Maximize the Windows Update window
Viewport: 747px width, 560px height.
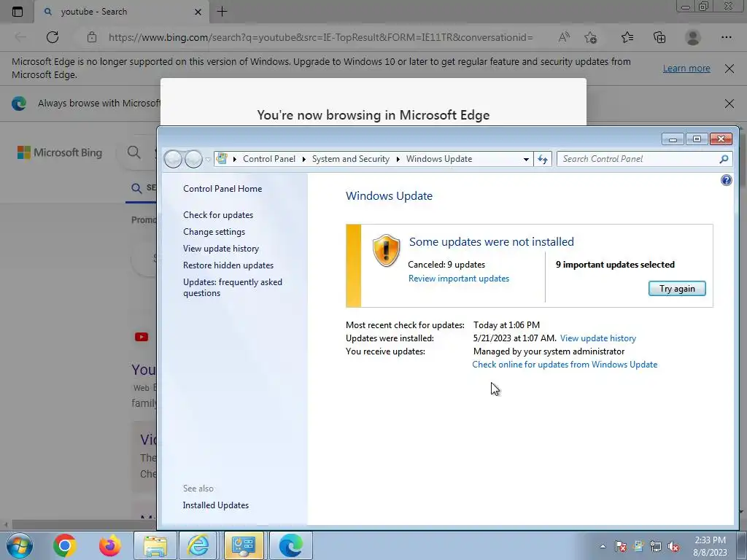point(697,139)
